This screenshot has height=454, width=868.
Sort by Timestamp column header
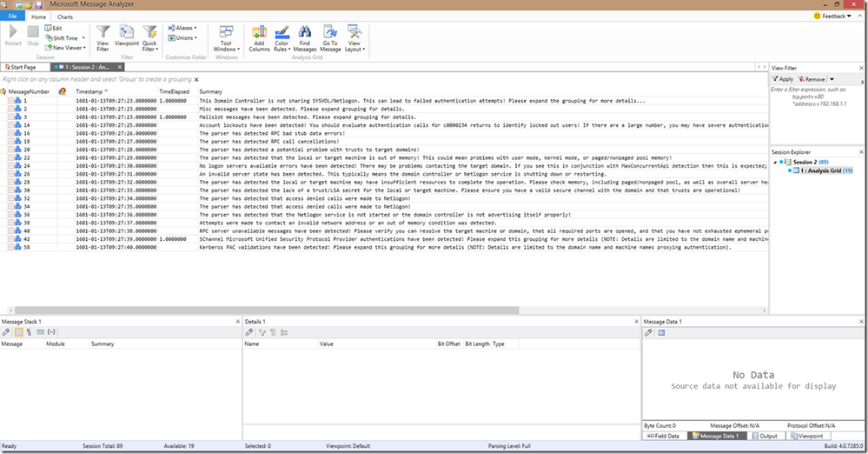coord(116,91)
